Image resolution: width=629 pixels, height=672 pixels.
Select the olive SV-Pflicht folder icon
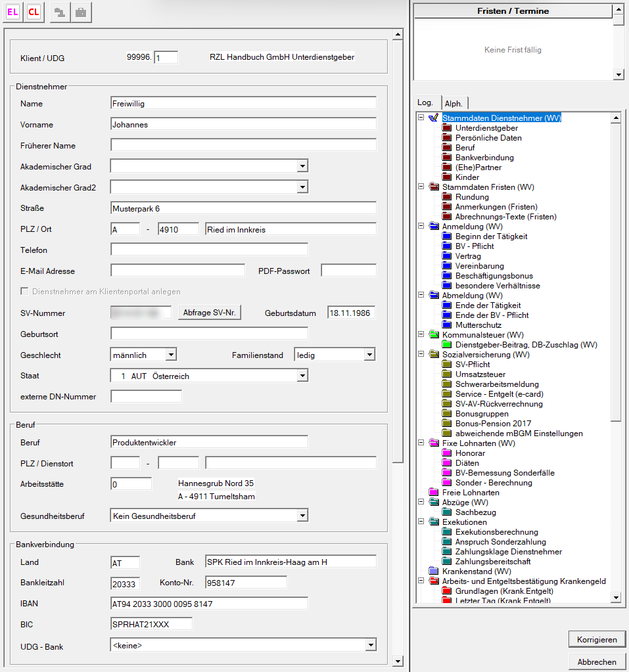click(x=447, y=365)
